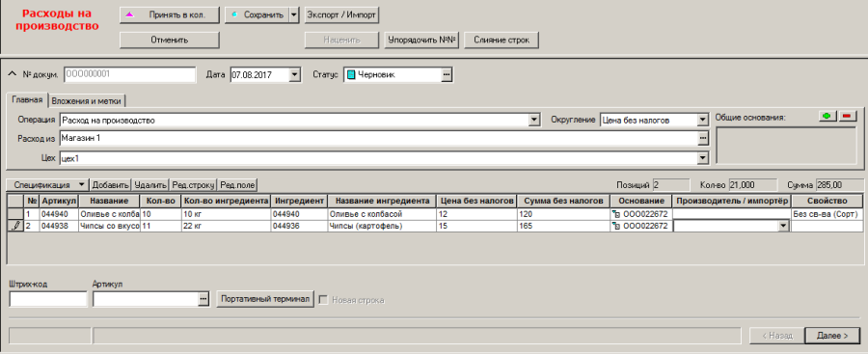This screenshot has width=868, height=354.
Task: Click the № докум. field
Action: (x=130, y=75)
